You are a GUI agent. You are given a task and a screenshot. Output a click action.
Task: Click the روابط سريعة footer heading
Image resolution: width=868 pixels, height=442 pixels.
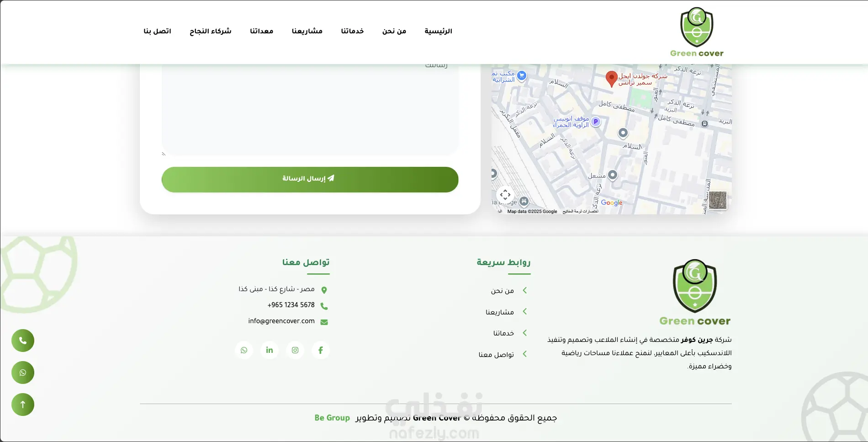pyautogui.click(x=503, y=262)
